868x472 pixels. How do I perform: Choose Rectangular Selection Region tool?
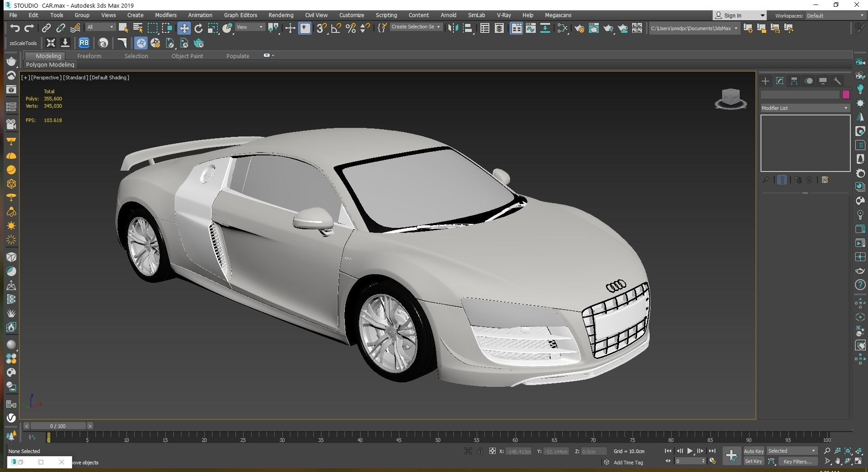tap(153, 28)
